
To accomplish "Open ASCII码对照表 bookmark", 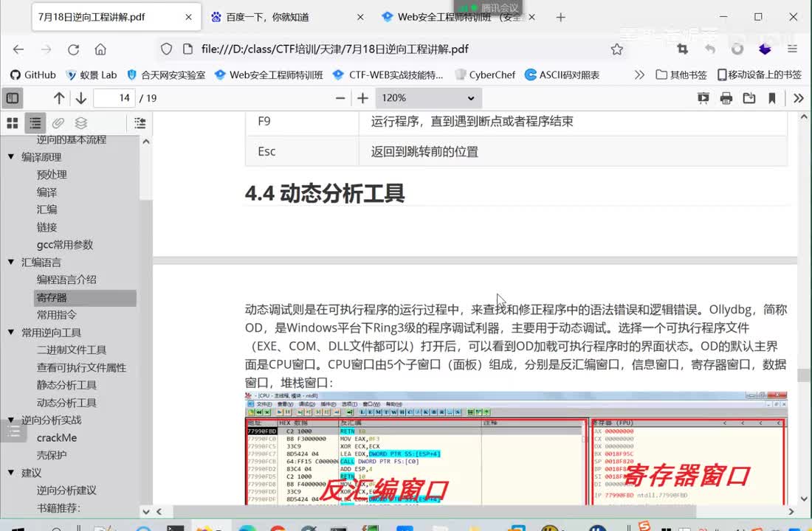I will tap(562, 75).
